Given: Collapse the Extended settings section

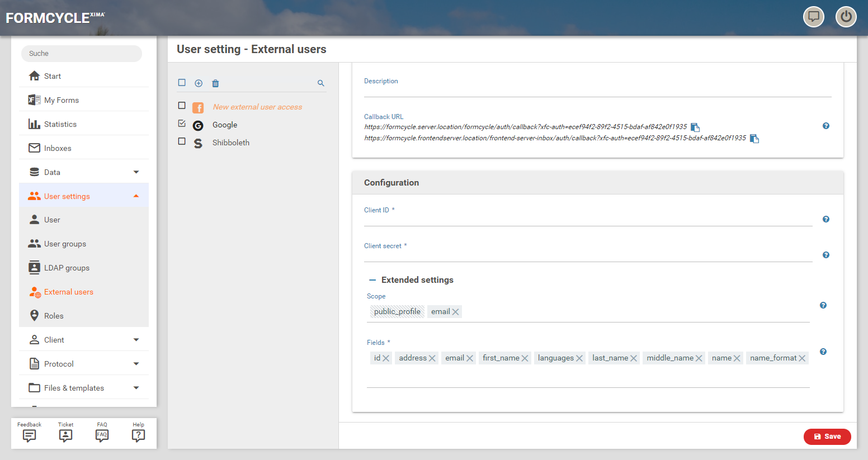Looking at the screenshot, I should (373, 280).
